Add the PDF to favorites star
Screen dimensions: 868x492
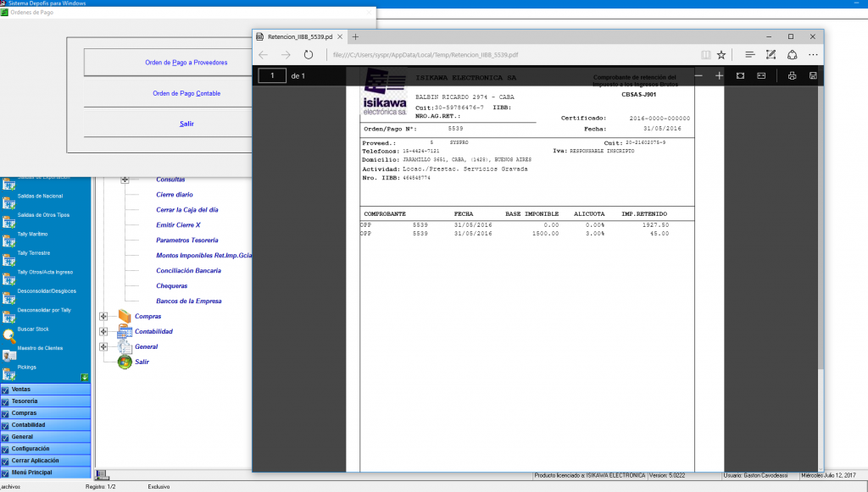721,55
